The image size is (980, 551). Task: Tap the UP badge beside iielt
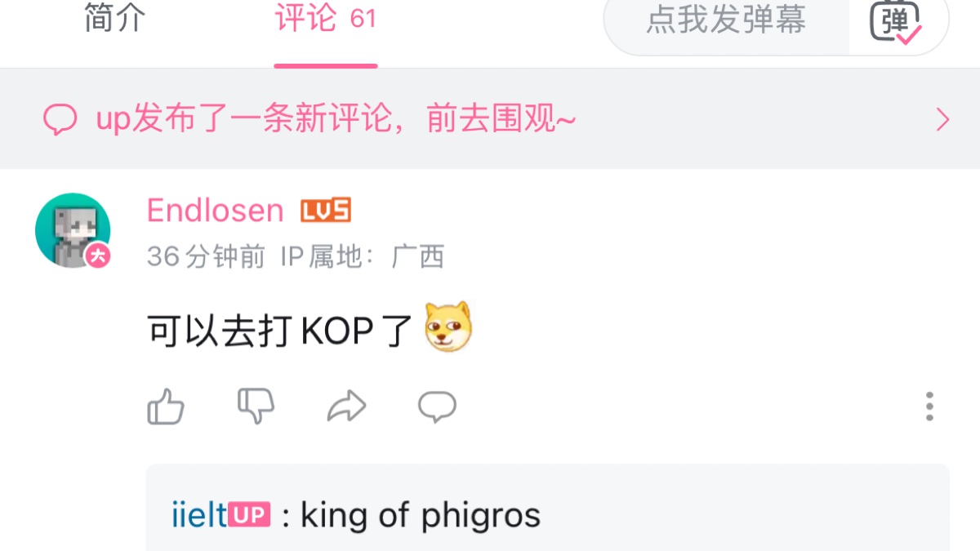pos(249,515)
